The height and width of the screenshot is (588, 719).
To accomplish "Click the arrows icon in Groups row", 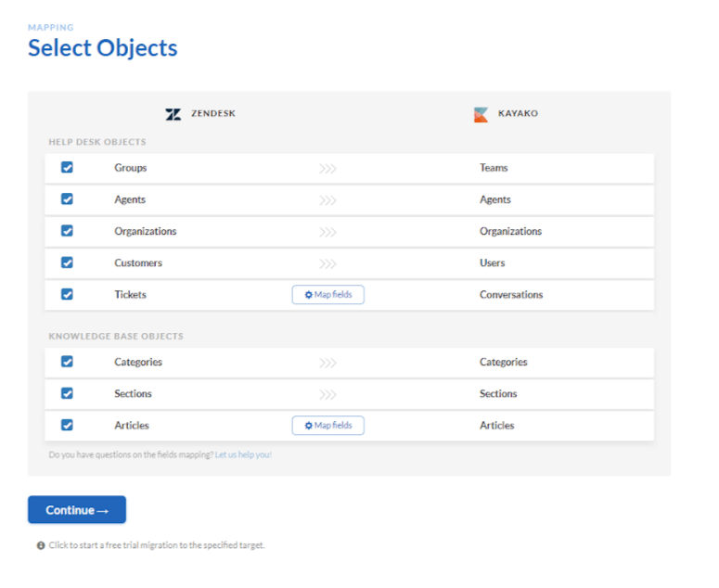I will coord(327,169).
